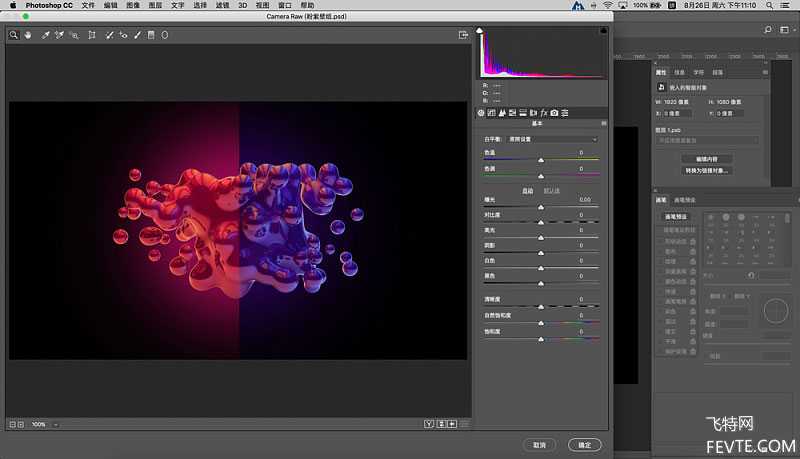Open the Basic panel flyout menu
The width and height of the screenshot is (800, 459).
click(603, 124)
